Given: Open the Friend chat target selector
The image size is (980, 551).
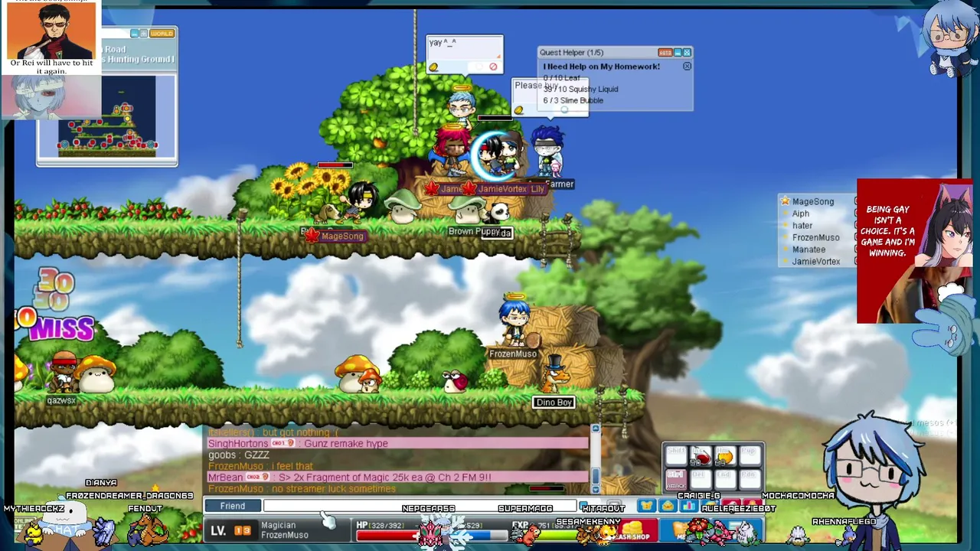Looking at the screenshot, I should 233,506.
